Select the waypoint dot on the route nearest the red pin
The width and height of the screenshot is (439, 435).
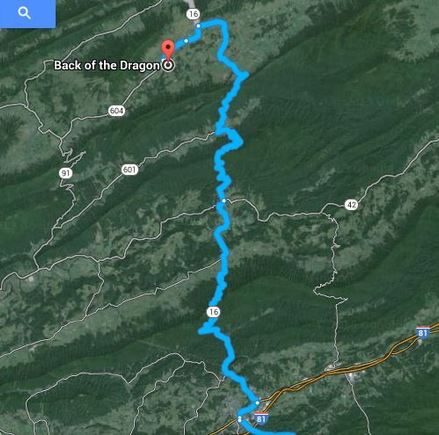click(186, 41)
